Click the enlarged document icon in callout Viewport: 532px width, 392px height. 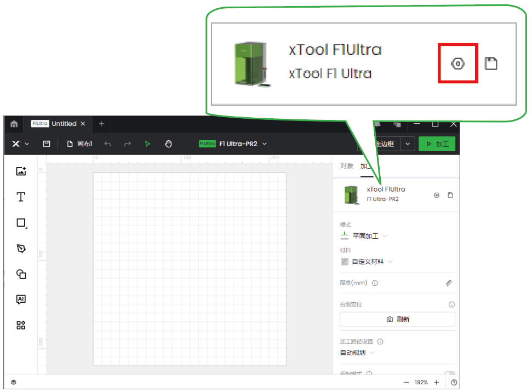(x=491, y=64)
